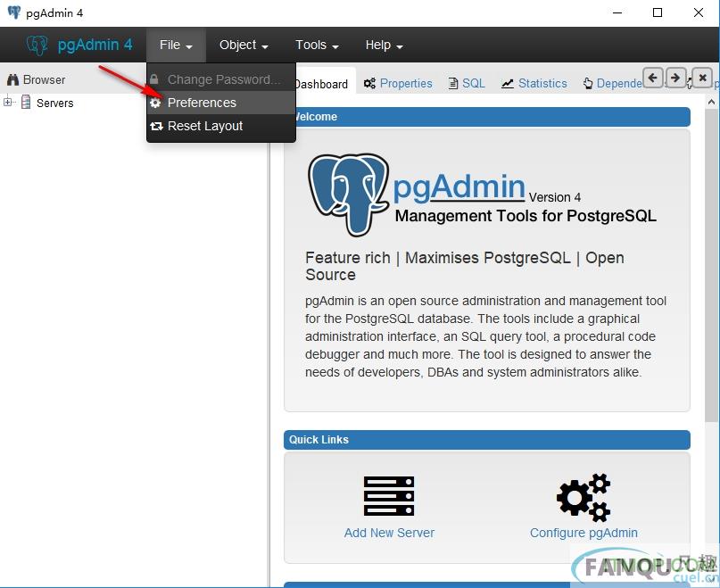Click the Servers icon in the tree
The image size is (720, 588).
click(26, 102)
